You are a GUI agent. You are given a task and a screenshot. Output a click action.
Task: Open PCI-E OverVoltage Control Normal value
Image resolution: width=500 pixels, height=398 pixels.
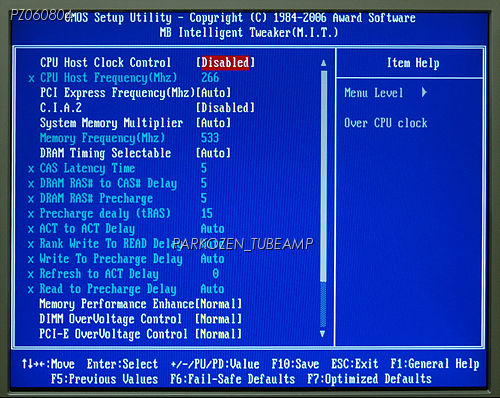pyautogui.click(x=219, y=334)
